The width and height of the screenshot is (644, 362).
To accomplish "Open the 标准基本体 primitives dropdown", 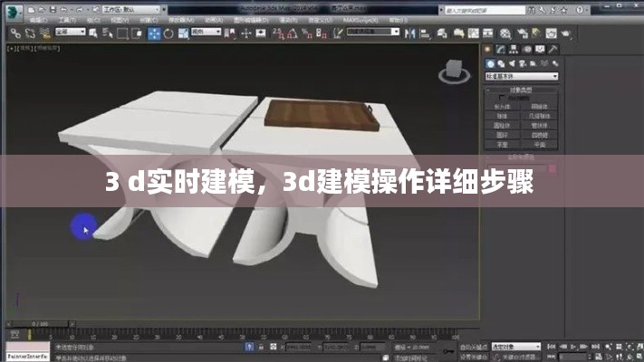I will tap(521, 77).
